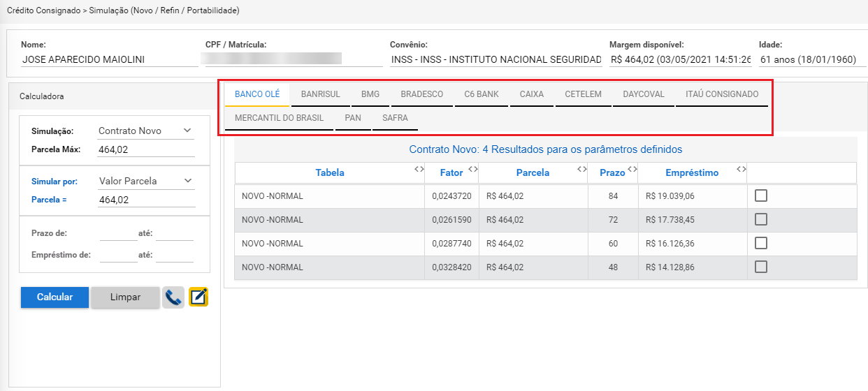Click the Prazo de minimum field
Screen dimensions: 868x391
[119, 234]
